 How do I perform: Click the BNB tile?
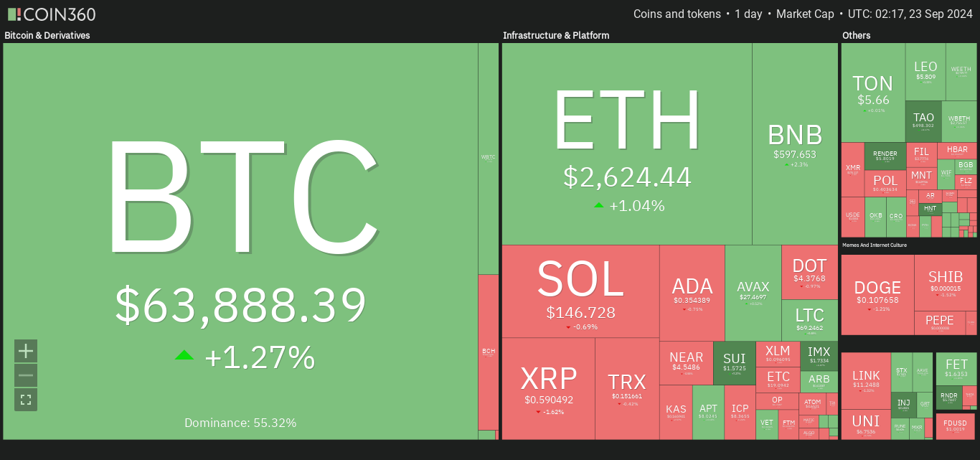[x=795, y=144]
